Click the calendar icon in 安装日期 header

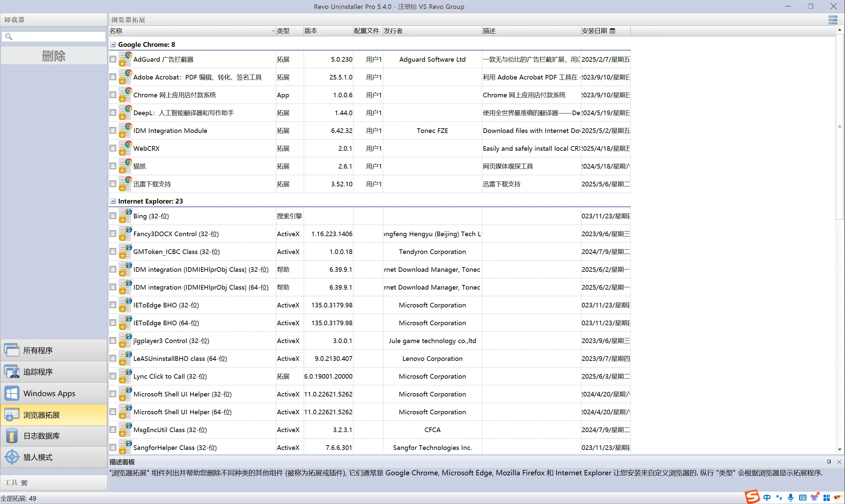pyautogui.click(x=612, y=31)
